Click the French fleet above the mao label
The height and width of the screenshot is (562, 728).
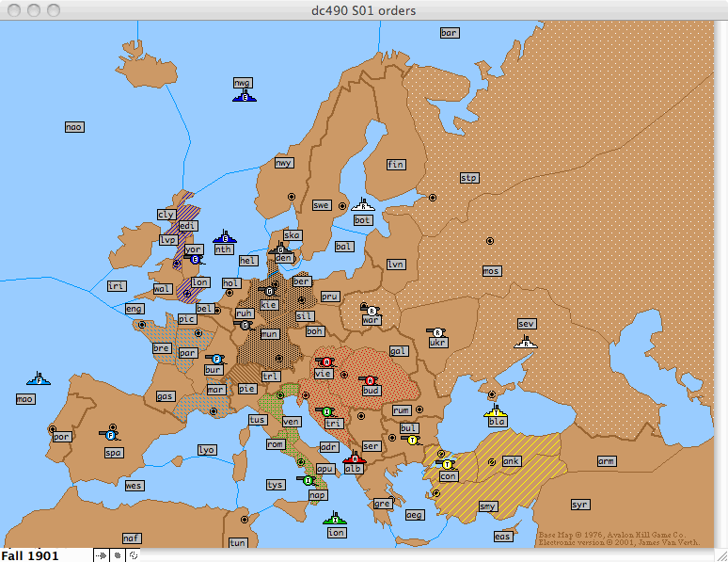(x=39, y=378)
